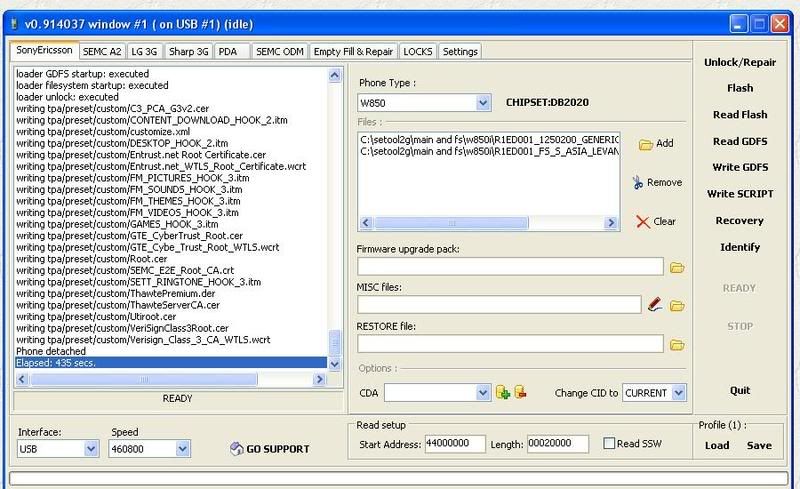Click the READY status bar below log
This screenshot has height=489, width=800.
click(178, 399)
